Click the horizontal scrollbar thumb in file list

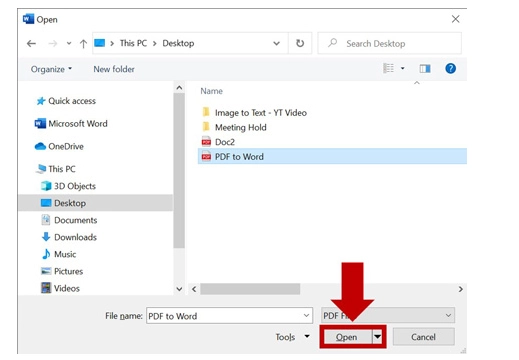[250, 289]
